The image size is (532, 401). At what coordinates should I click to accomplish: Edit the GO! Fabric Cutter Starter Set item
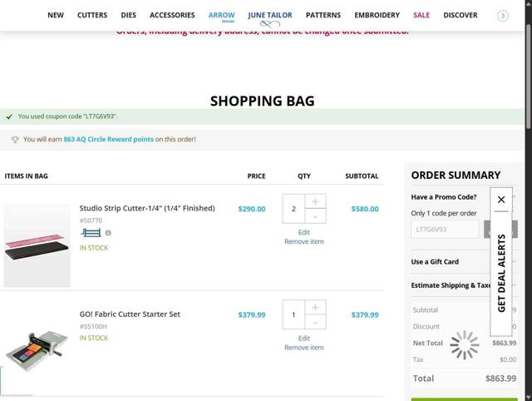304,338
